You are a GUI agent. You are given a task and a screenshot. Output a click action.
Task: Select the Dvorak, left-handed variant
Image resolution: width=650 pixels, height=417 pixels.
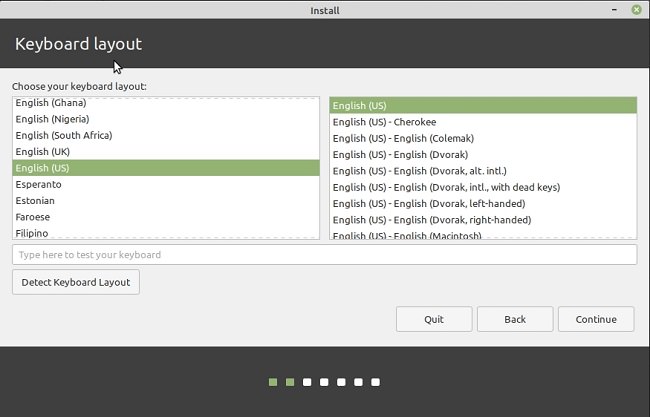click(x=483, y=204)
